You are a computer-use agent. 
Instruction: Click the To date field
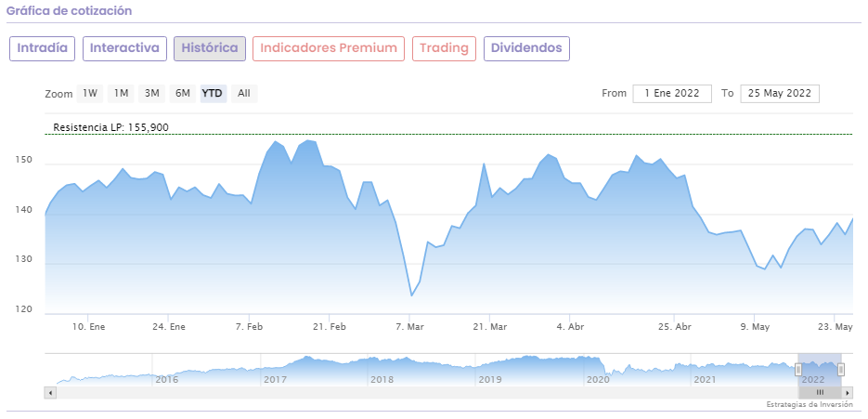tap(780, 93)
